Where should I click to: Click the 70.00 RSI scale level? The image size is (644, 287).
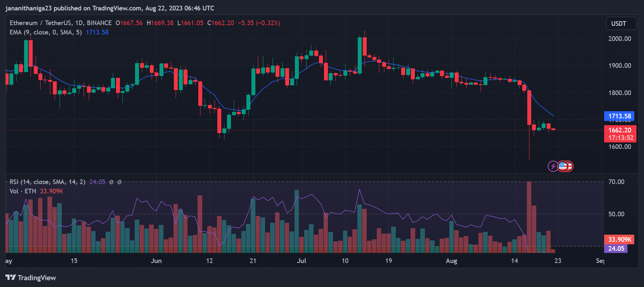click(616, 182)
